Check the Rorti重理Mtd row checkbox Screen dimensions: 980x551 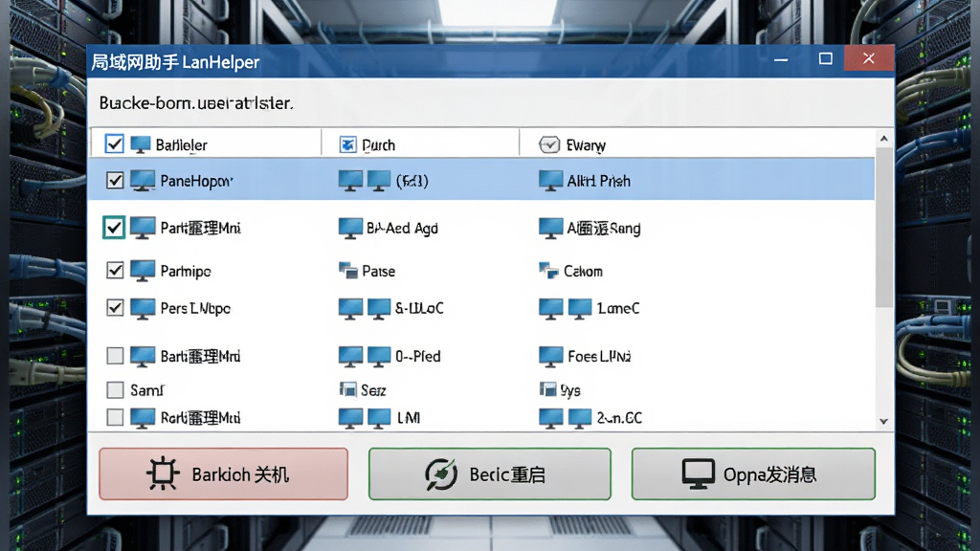point(115,417)
